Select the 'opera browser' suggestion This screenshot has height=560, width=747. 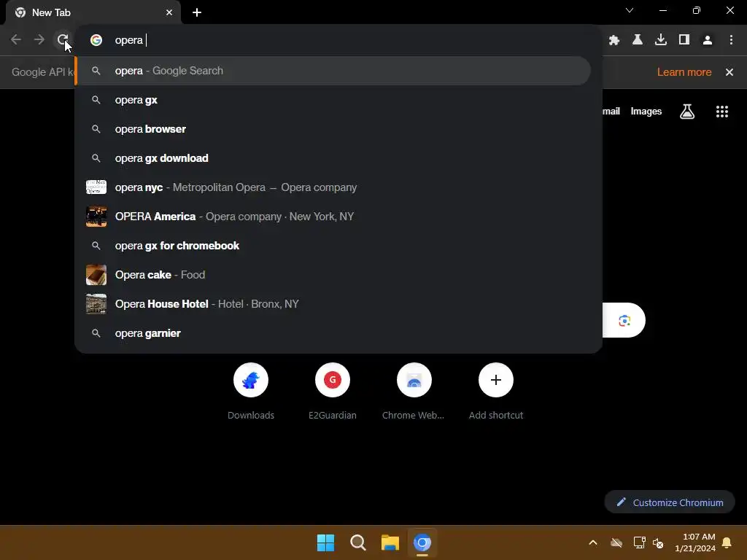(x=333, y=129)
